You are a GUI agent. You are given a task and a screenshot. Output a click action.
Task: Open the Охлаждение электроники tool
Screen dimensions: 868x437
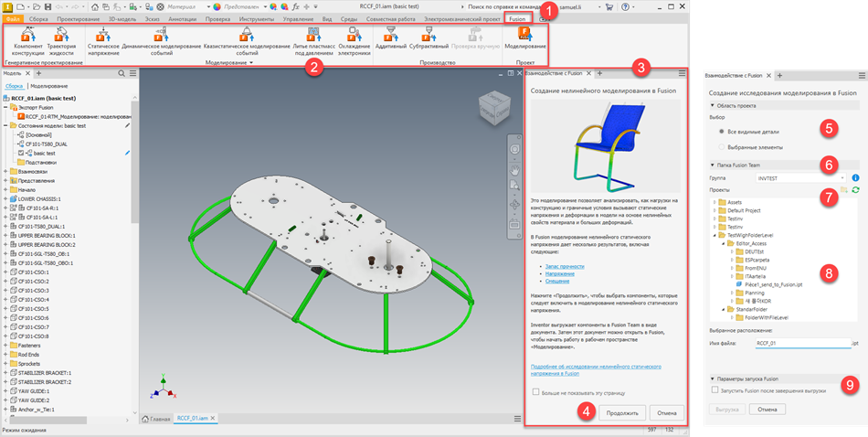(354, 42)
